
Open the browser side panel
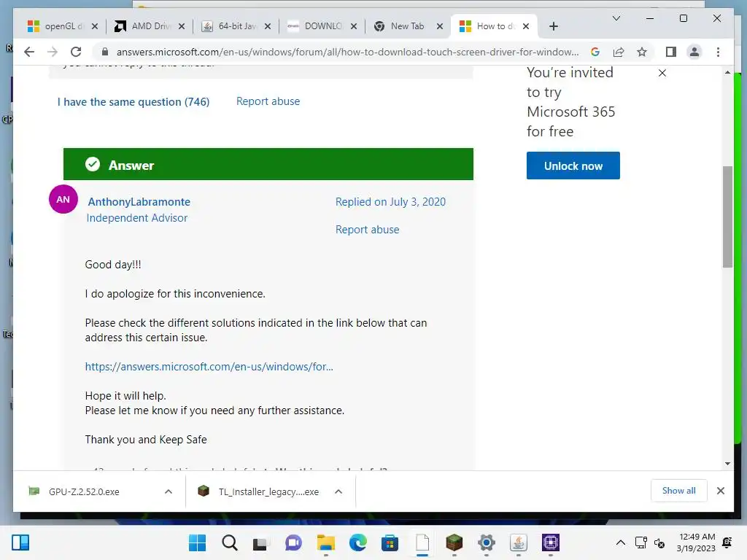click(671, 52)
